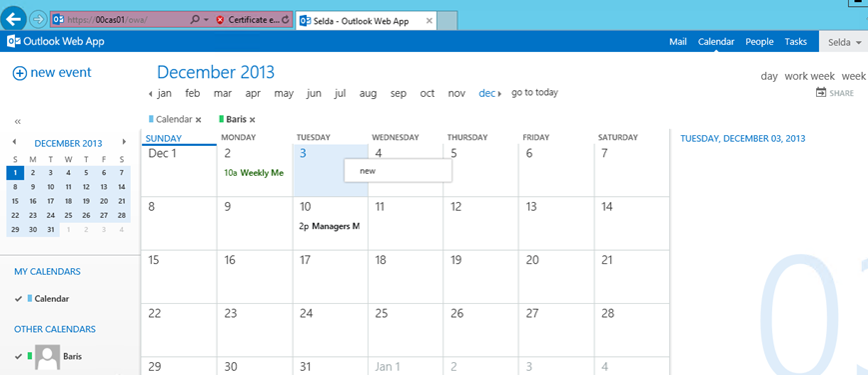Open the Selda user dropdown menu
868x375 pixels.
tap(844, 42)
